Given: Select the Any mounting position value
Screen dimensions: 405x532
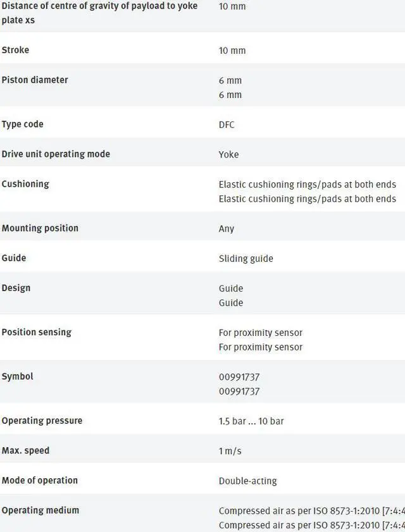Looking at the screenshot, I should click(x=227, y=228).
